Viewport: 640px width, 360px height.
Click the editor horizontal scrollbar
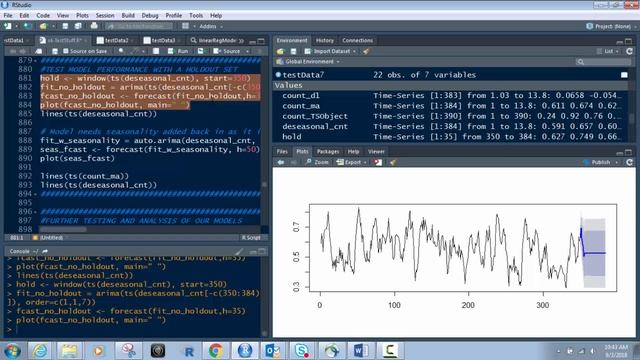pos(63,230)
